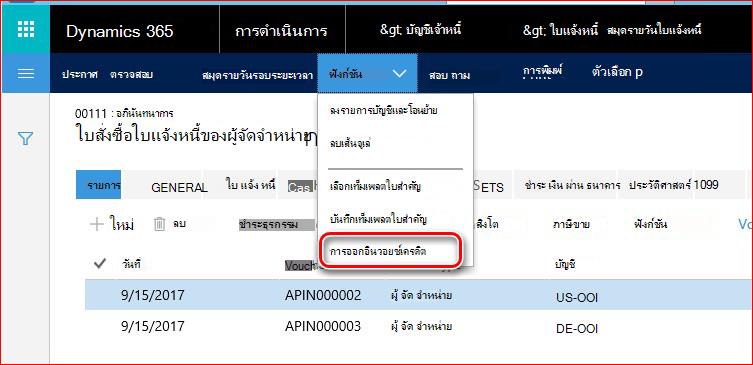Click account US-OOI cell
This screenshot has width=753, height=365.
(576, 298)
